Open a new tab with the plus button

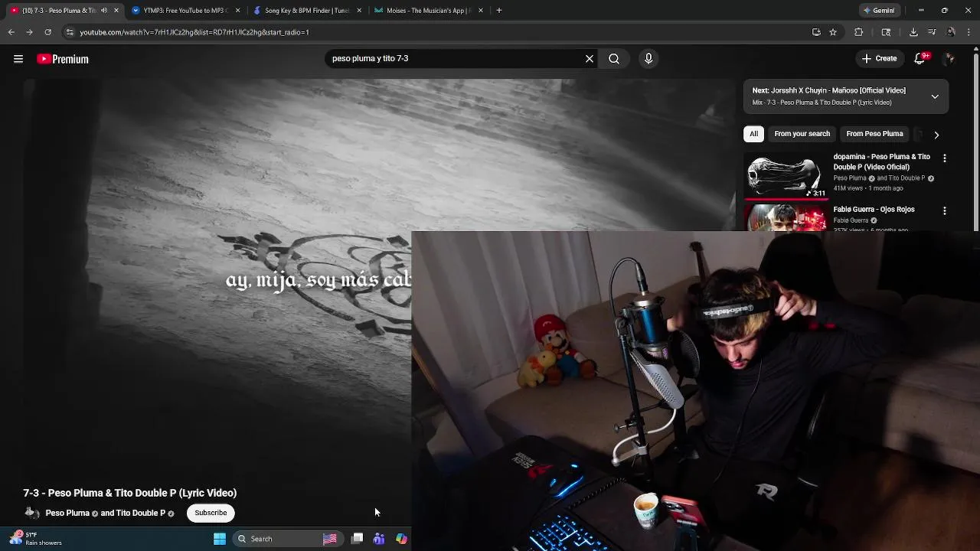click(499, 11)
